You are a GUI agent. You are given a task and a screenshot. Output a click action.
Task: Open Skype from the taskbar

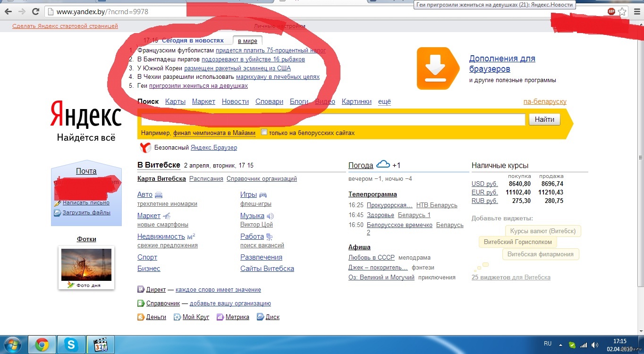click(71, 345)
